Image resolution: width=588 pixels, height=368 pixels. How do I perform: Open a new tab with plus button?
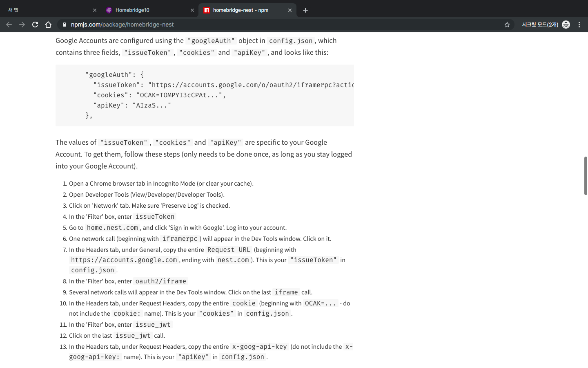305,10
